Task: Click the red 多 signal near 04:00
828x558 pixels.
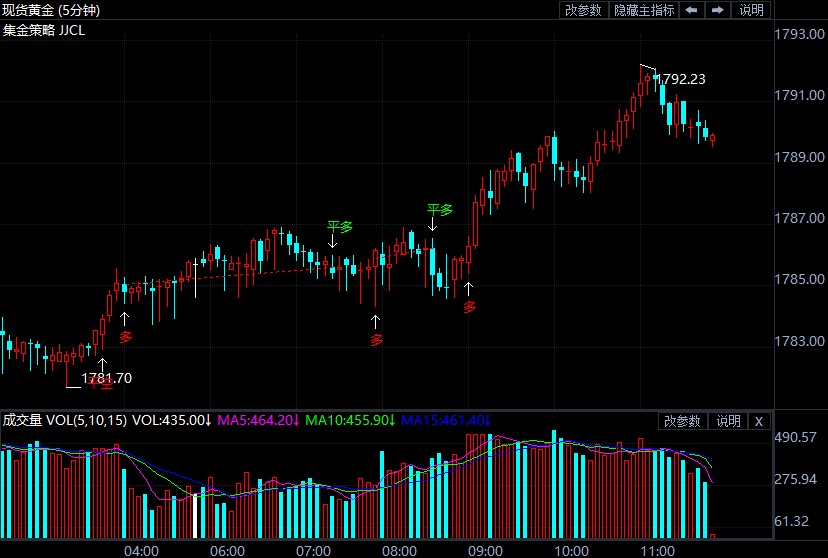Action: (x=125, y=337)
